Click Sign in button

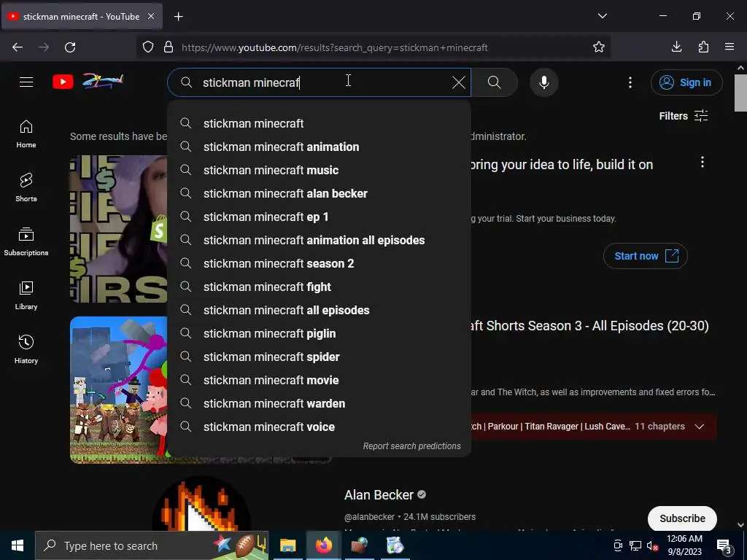[x=686, y=82]
